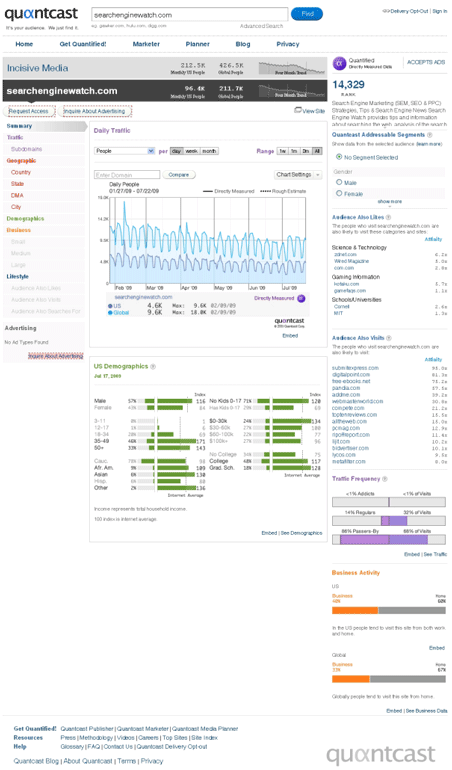The height and width of the screenshot is (770, 452).
Task: Open the Planner nav item
Action: point(198,44)
